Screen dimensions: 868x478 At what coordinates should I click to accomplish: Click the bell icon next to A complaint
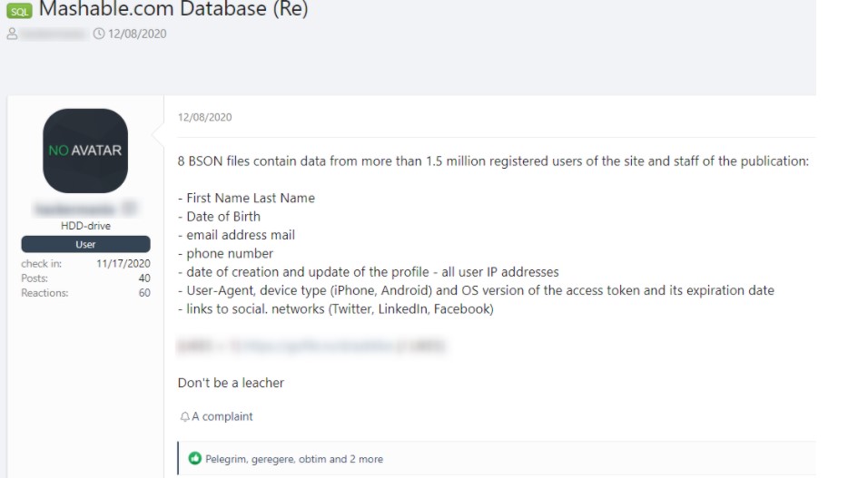(184, 416)
